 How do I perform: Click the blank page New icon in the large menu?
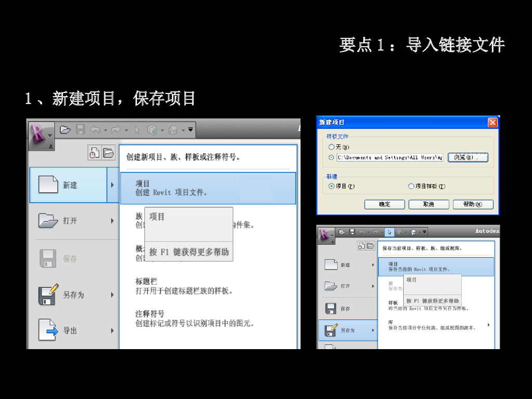[48, 184]
